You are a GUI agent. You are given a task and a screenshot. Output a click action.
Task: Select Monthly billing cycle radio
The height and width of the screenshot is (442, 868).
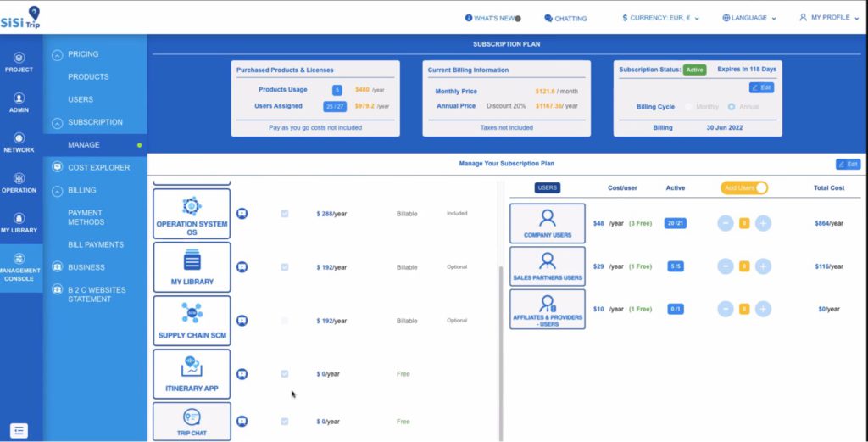click(x=688, y=106)
